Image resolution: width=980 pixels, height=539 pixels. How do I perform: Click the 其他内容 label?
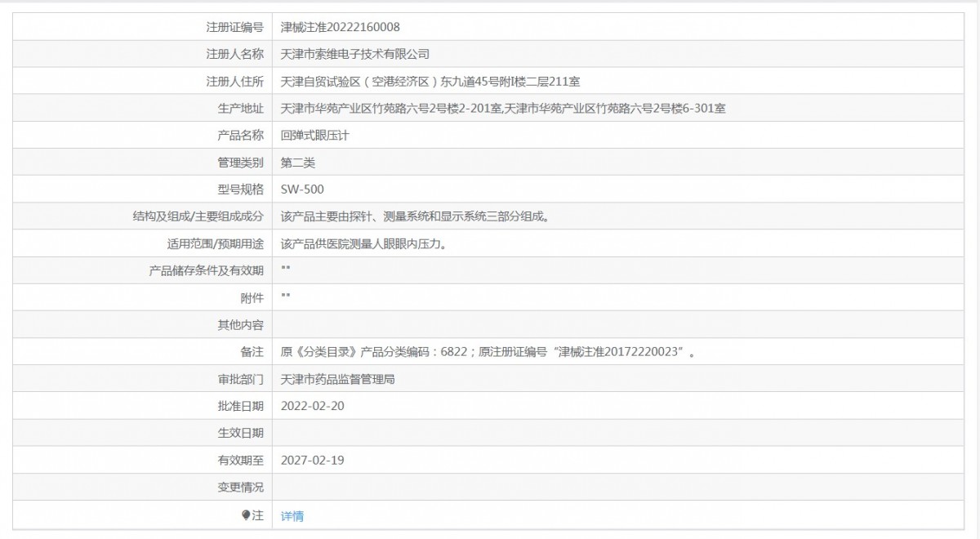241,325
